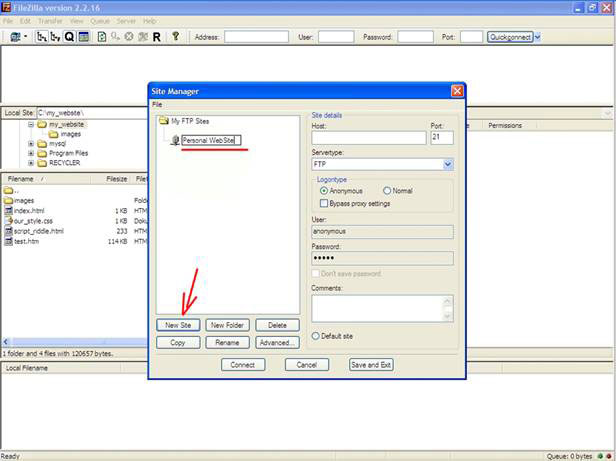Open the View menu
The height and width of the screenshot is (461, 616).
pos(77,21)
